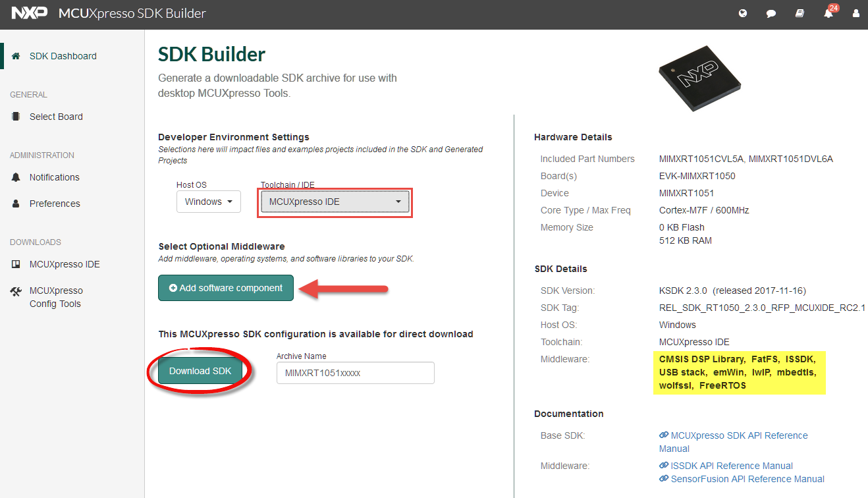Click the globe icon in top bar
The height and width of the screenshot is (498, 868).
743,13
